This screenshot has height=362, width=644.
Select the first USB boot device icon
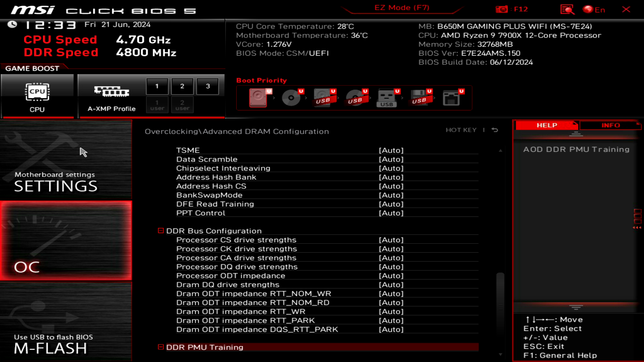point(323,98)
